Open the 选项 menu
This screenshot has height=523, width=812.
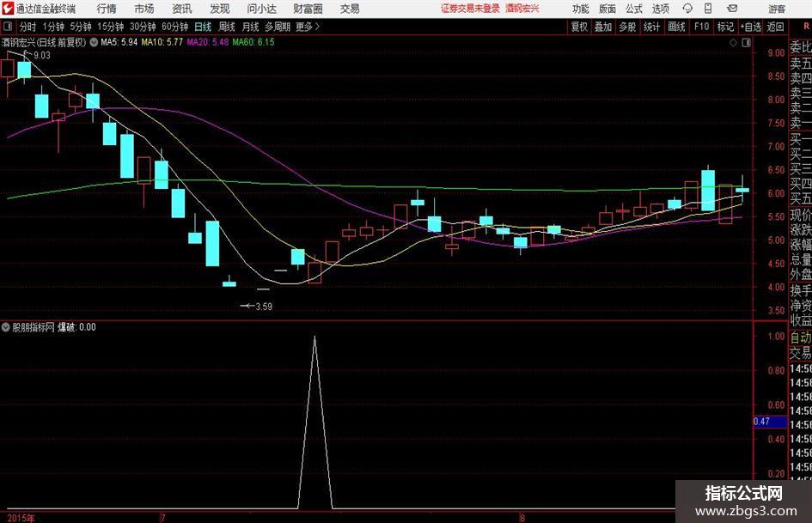click(x=660, y=9)
